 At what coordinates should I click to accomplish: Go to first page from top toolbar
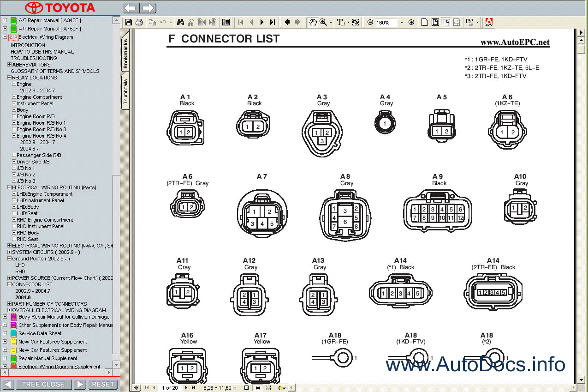tap(240, 22)
